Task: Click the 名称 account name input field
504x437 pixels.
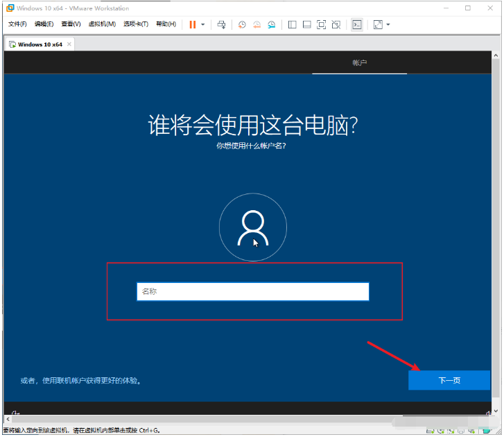Action: coord(252,291)
